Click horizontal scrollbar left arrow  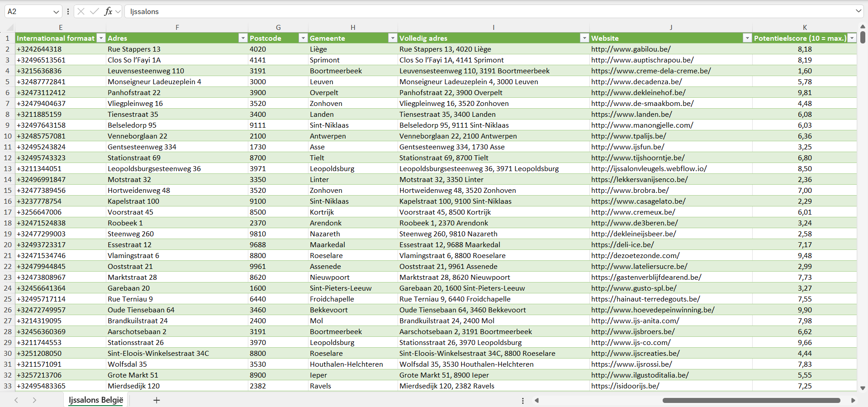point(537,400)
